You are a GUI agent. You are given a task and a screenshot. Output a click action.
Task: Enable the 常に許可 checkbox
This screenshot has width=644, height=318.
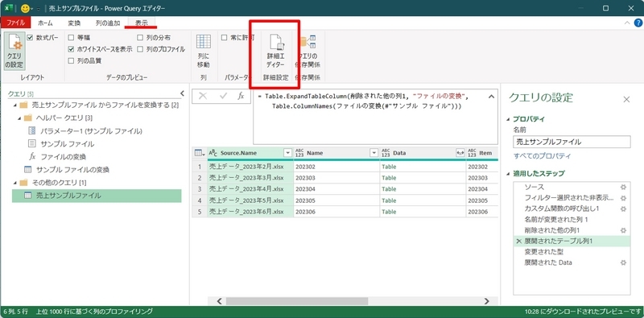[x=225, y=38]
